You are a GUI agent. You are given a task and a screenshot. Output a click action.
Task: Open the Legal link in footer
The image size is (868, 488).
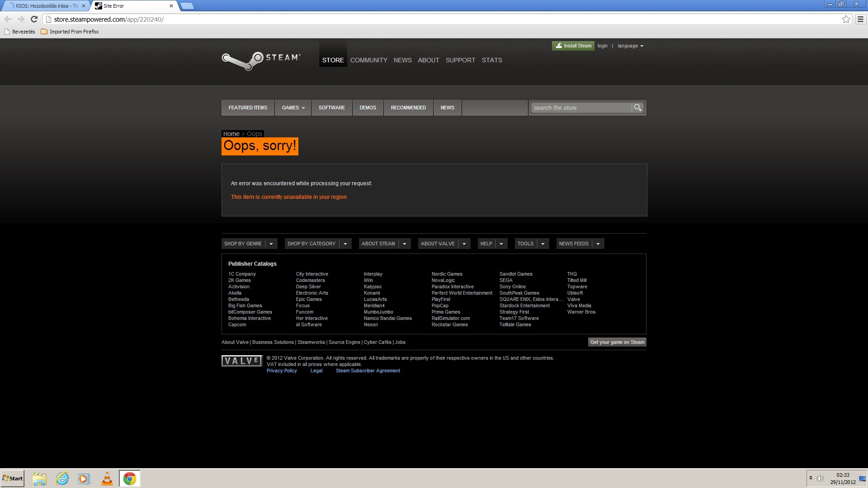(316, 371)
